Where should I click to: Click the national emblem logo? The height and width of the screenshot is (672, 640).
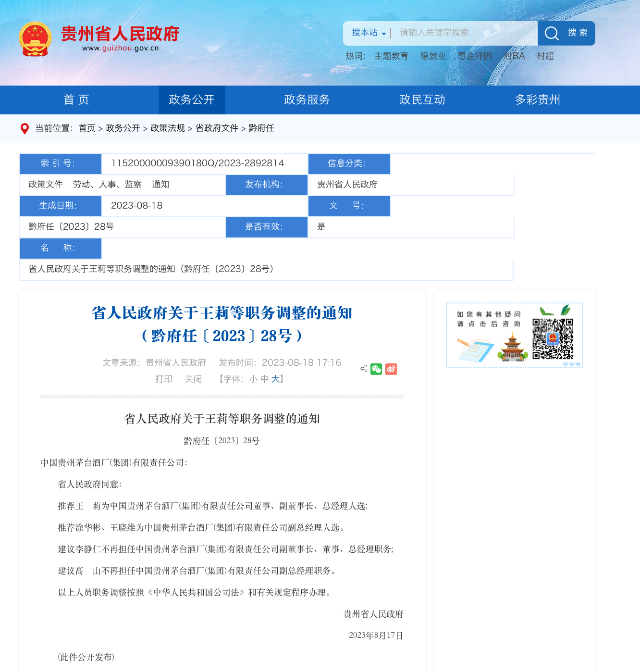point(35,39)
